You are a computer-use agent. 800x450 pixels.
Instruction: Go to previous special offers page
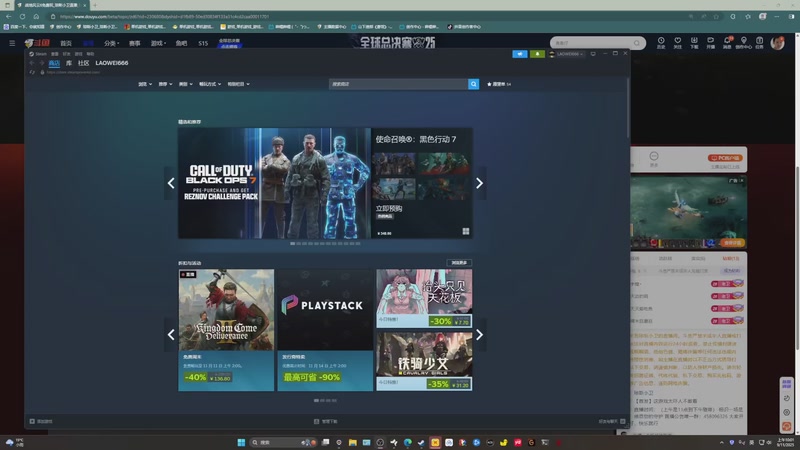[171, 335]
